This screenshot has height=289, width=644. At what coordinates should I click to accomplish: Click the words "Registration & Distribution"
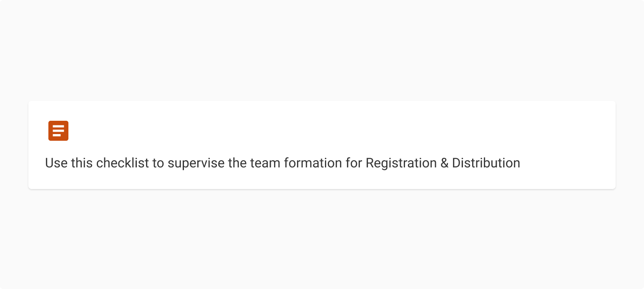tap(443, 163)
